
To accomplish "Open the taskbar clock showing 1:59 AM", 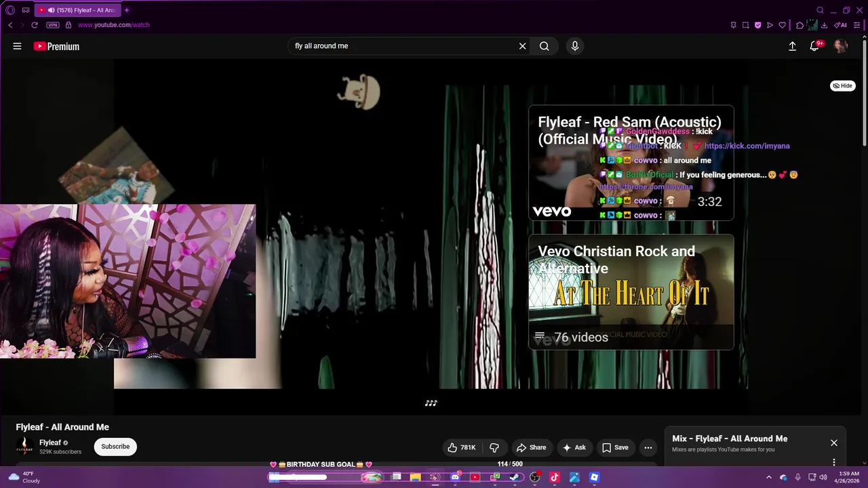I will (x=849, y=477).
